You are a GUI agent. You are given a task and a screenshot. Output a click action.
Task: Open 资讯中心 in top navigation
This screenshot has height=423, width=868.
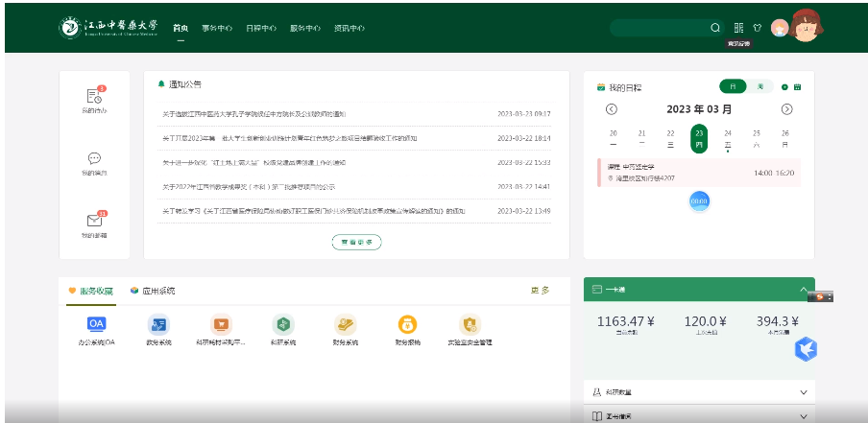[350, 28]
